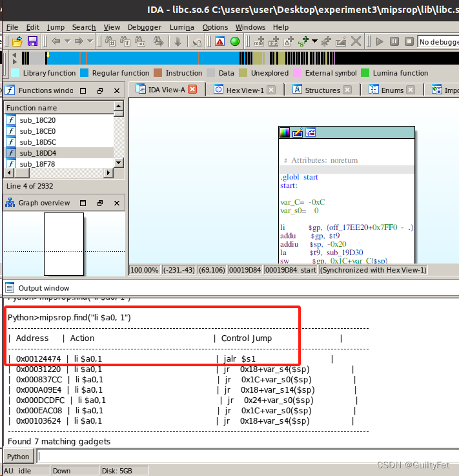Open the Search menu
Image resolution: width=459 pixels, height=476 pixels.
(84, 27)
